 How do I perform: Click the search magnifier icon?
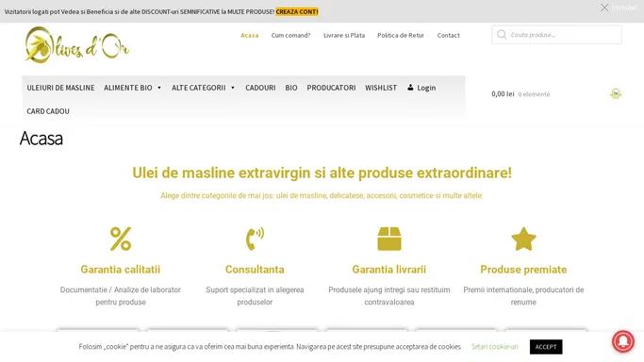502,35
